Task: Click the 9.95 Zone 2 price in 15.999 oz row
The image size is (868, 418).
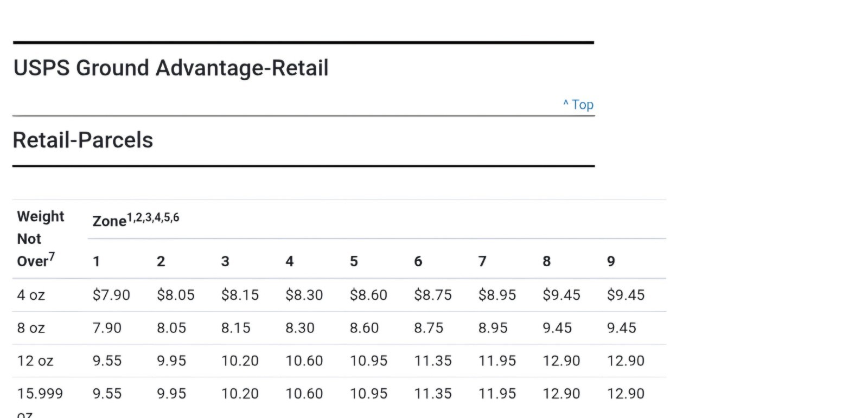Action: click(x=171, y=394)
